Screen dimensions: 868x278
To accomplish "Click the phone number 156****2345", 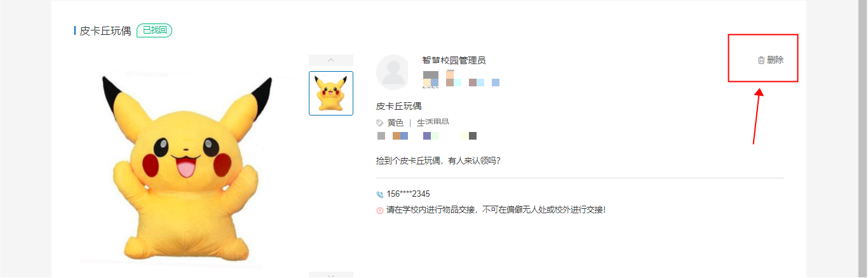I will [403, 194].
